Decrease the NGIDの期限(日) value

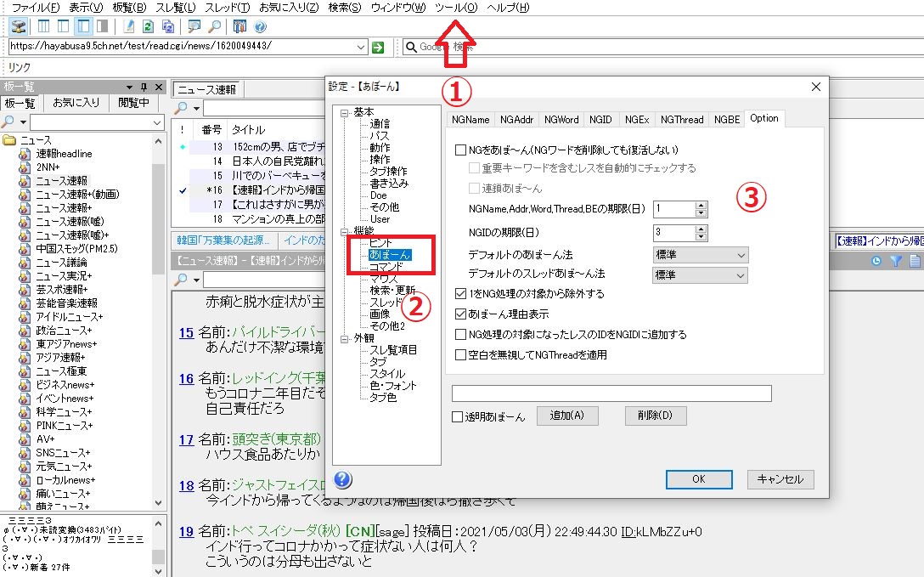tap(701, 237)
